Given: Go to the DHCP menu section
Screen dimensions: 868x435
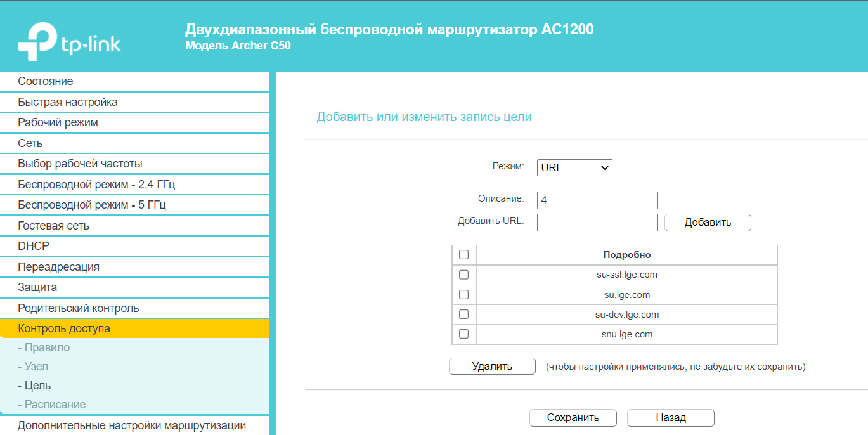Looking at the screenshot, I should point(34,246).
